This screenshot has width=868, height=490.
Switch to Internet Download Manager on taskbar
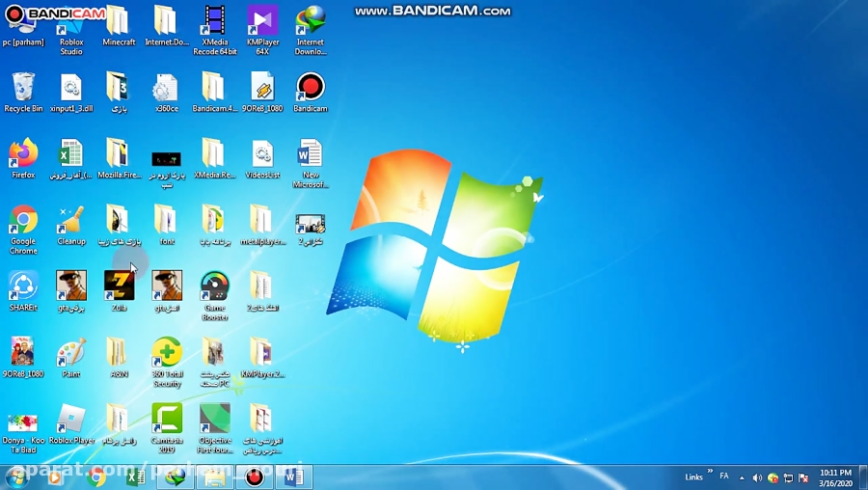pos(176,476)
